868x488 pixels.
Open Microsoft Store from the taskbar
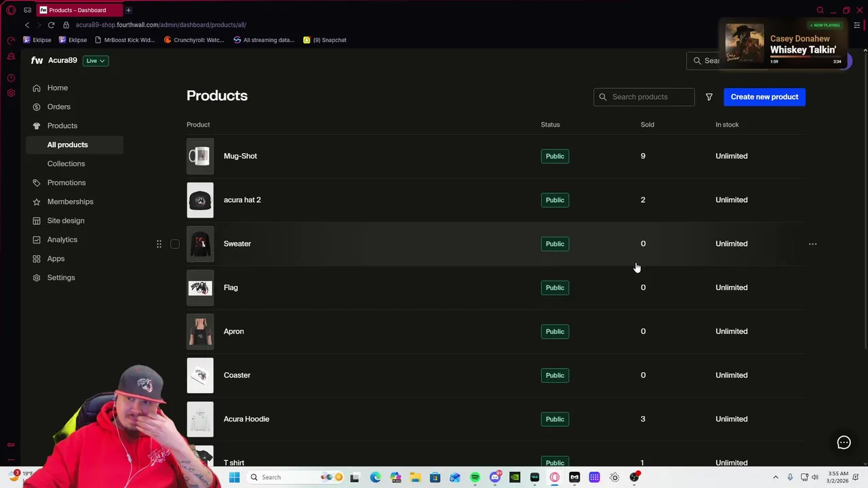[435, 477]
